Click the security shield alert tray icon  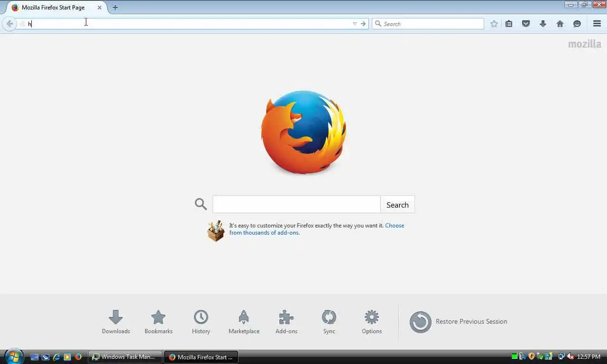point(532,356)
